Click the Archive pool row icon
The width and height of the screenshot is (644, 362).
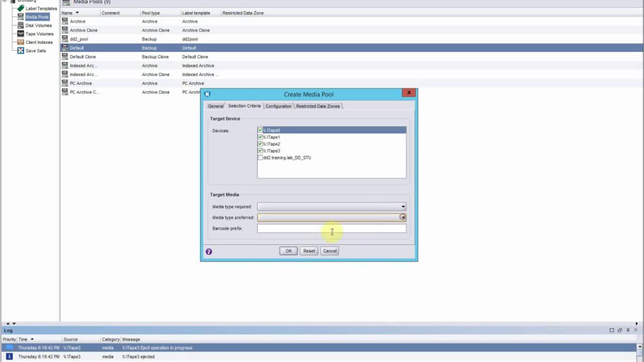[x=65, y=21]
